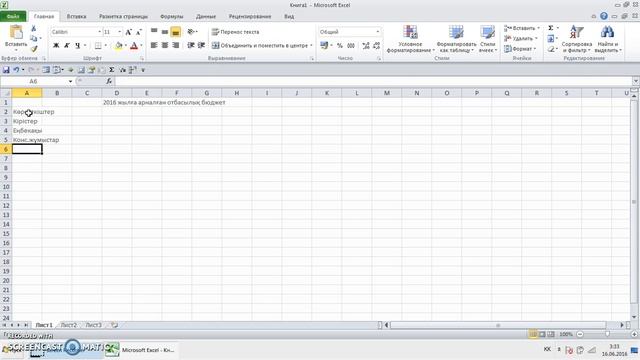Click the text orientation icon

coord(191,31)
